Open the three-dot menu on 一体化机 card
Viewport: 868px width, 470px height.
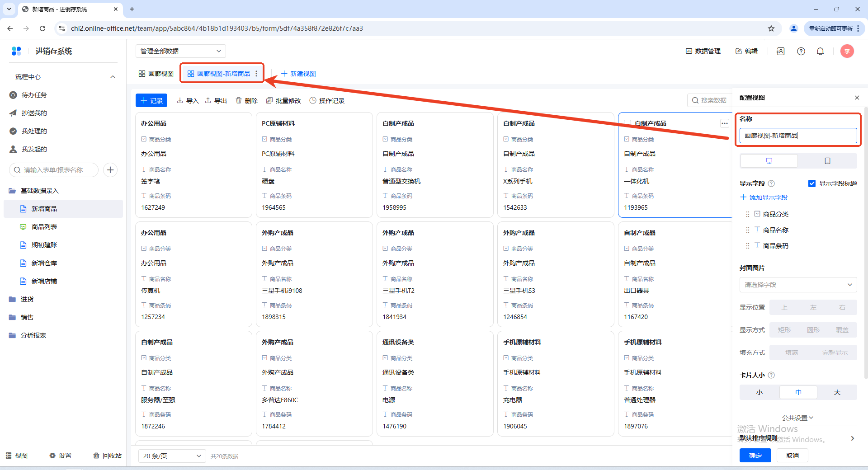tap(724, 123)
